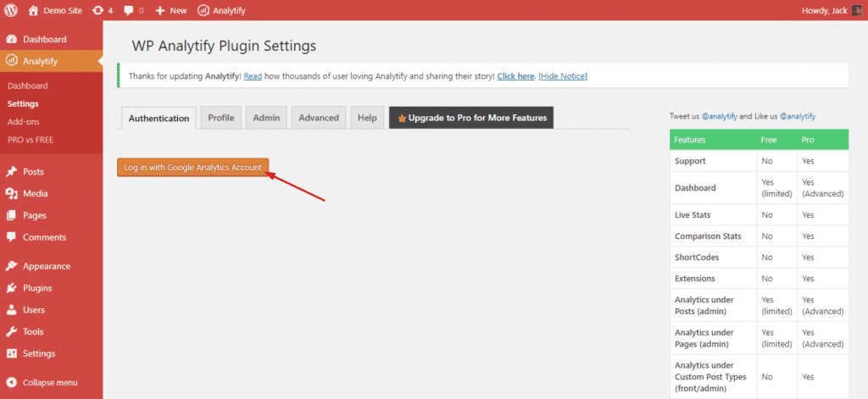Switch to the Admin tab
Image resolution: width=868 pixels, height=399 pixels.
pos(266,118)
